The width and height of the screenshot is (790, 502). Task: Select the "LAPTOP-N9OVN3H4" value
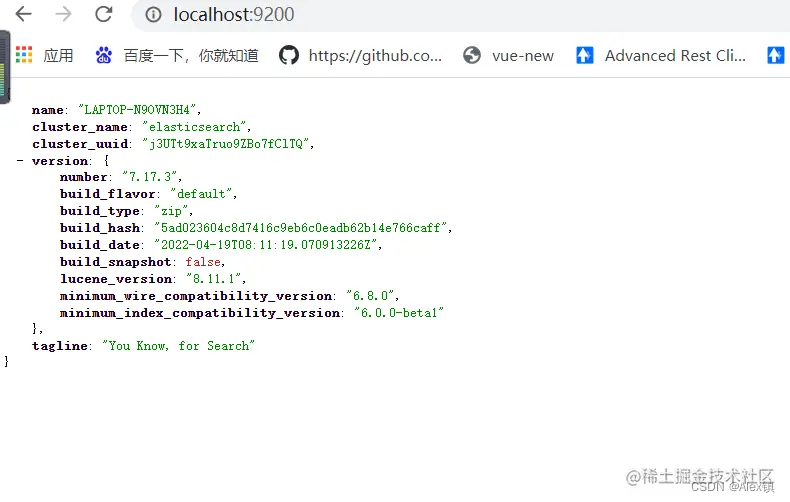[x=137, y=110]
